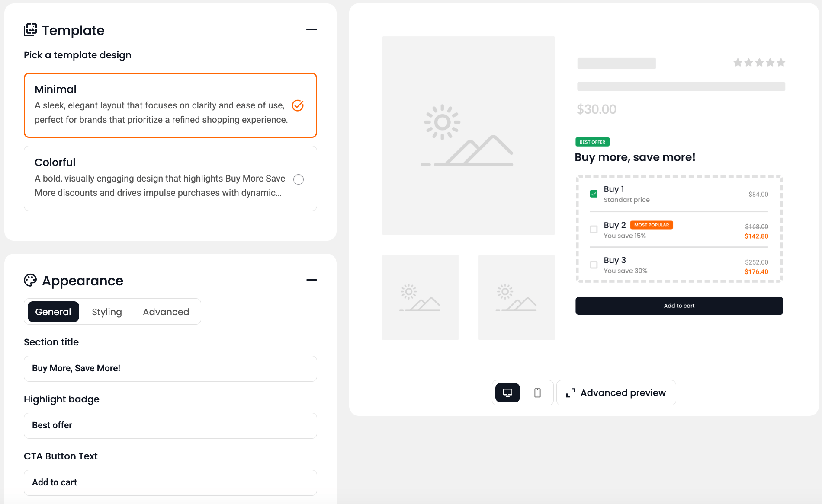Click the main product image placeholder
Screen dimensions: 822x504
pos(468,135)
